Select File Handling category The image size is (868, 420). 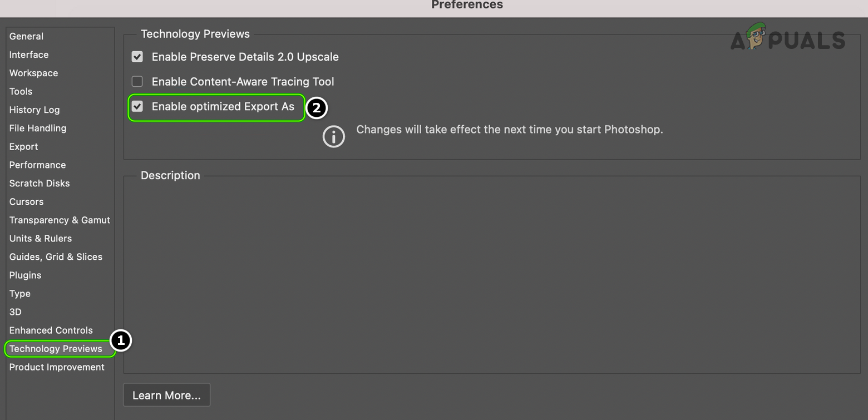point(38,128)
